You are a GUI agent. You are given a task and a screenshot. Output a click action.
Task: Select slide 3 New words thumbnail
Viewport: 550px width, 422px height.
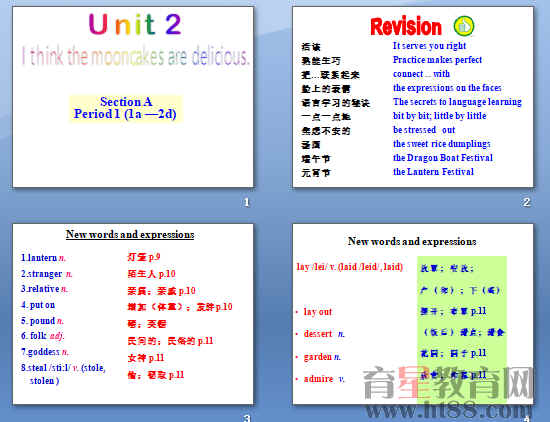[133, 314]
